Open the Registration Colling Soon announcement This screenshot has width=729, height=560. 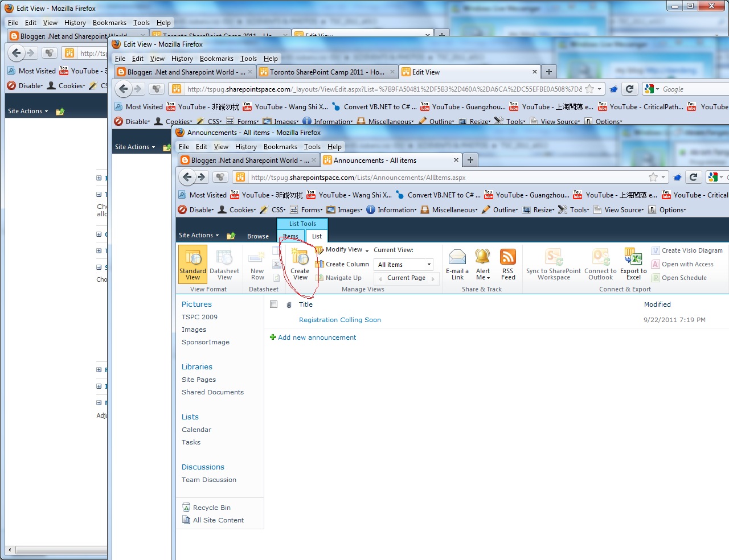340,320
